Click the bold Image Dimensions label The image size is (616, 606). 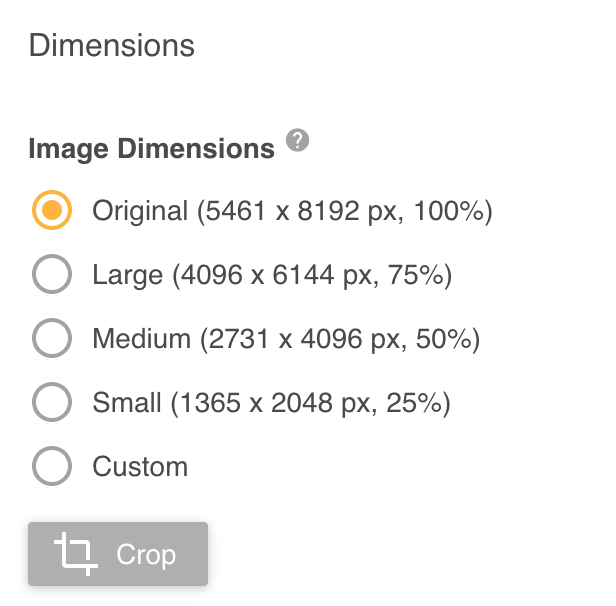pos(151,150)
